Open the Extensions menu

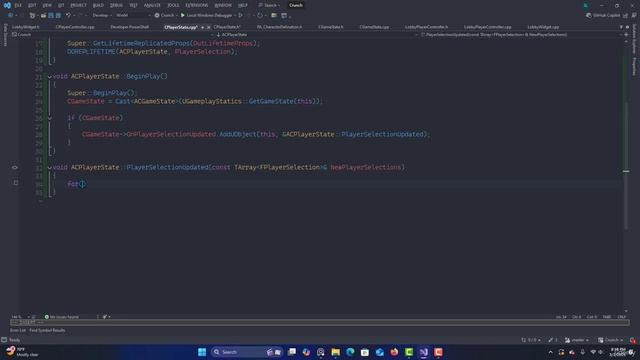pyautogui.click(x=196, y=5)
